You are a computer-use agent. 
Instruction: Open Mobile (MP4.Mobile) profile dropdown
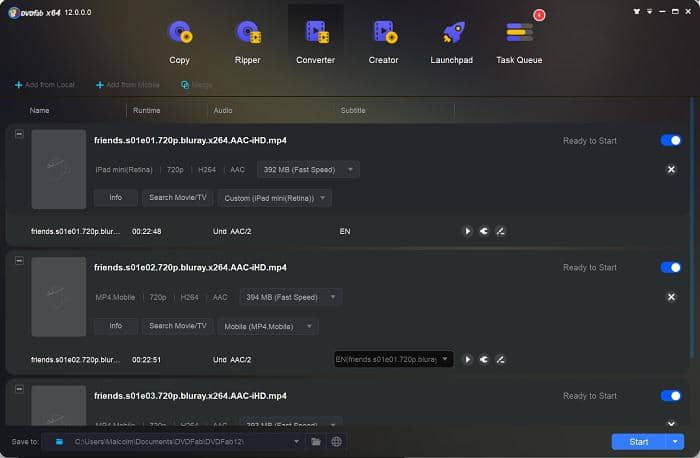tap(268, 326)
